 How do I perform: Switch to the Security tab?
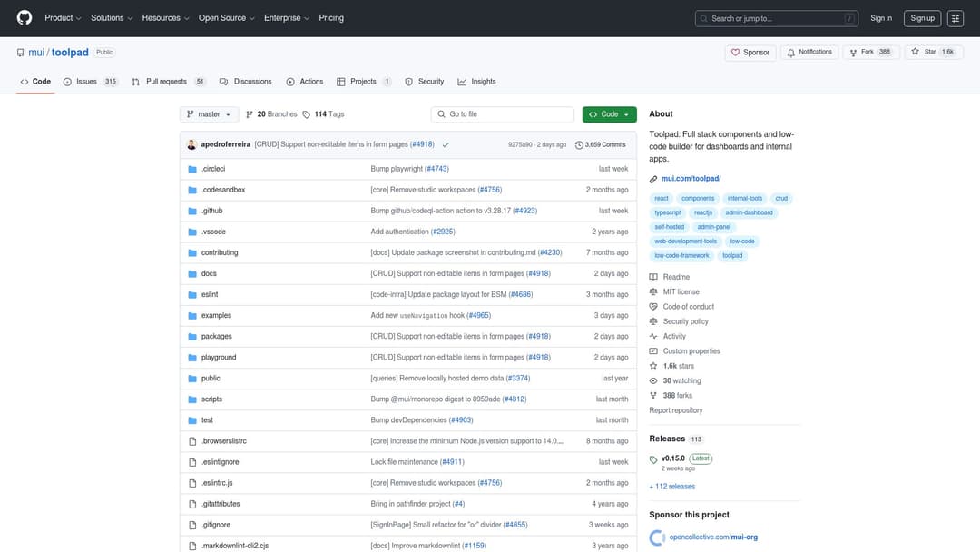[425, 82]
